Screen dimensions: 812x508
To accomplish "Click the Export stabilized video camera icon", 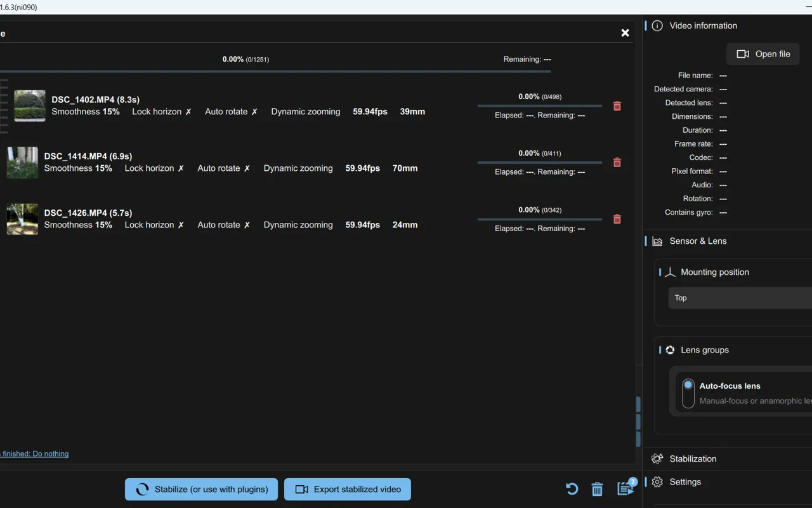I will 302,490.
